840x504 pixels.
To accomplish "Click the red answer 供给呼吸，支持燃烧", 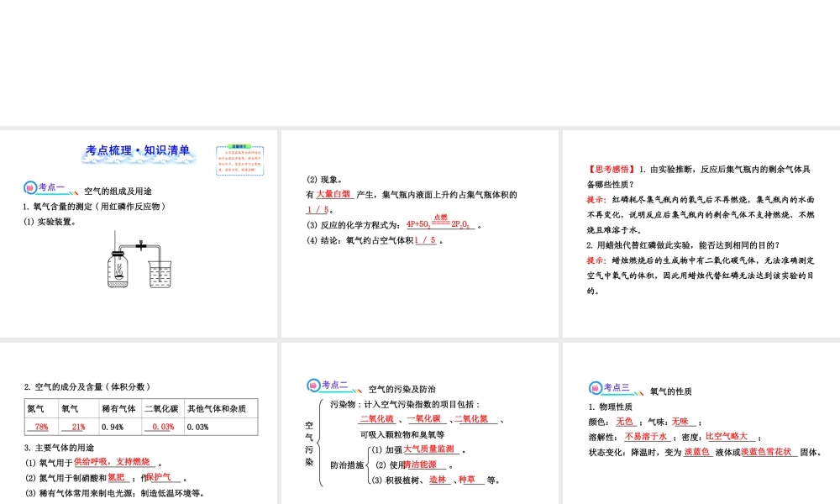I will coord(112,462).
